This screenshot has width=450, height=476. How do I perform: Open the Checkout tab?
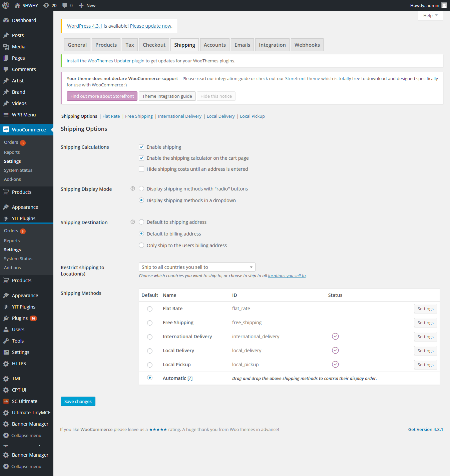click(154, 45)
